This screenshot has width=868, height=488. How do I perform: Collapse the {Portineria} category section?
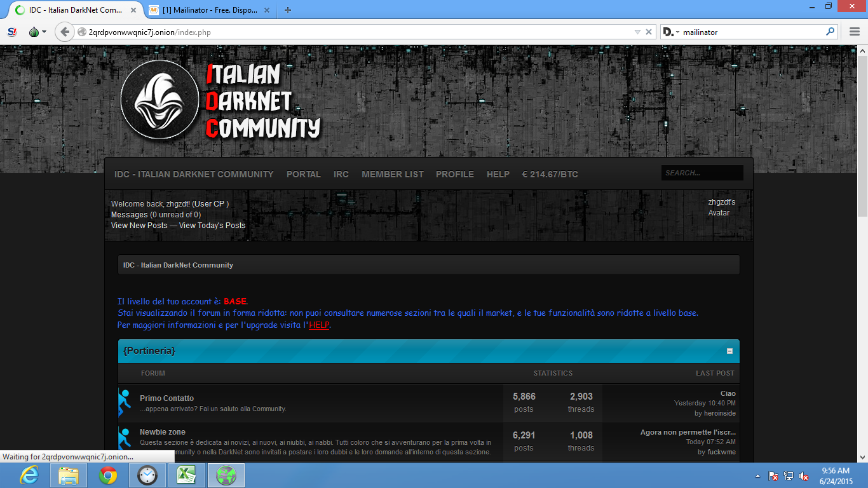click(729, 351)
